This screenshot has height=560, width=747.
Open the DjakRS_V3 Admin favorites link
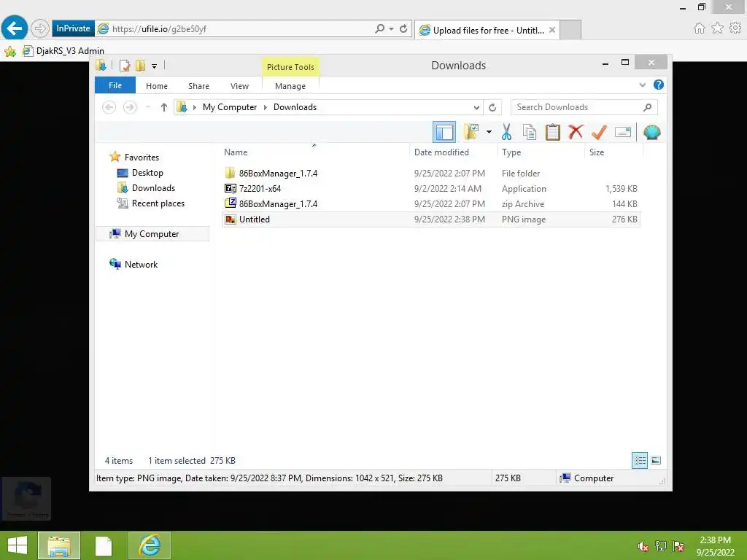(63, 51)
